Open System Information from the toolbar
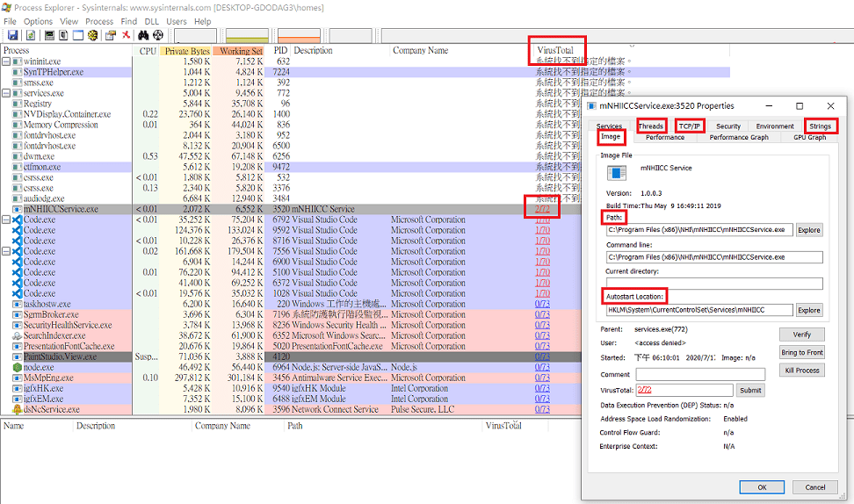This screenshot has width=854, height=504. [49, 35]
